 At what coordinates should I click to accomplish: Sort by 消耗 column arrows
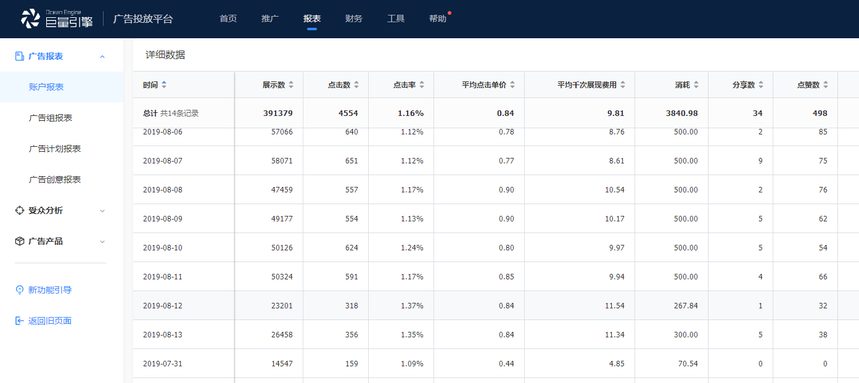click(x=696, y=85)
